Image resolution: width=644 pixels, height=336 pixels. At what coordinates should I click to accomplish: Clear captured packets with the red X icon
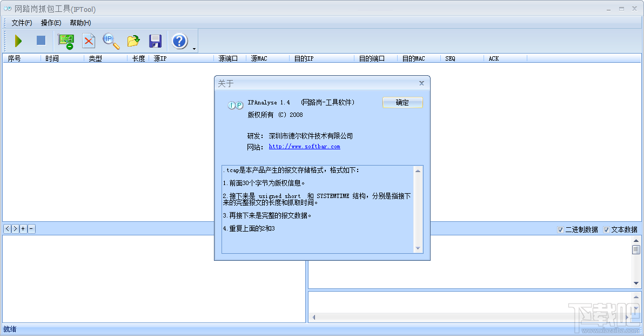pyautogui.click(x=88, y=41)
